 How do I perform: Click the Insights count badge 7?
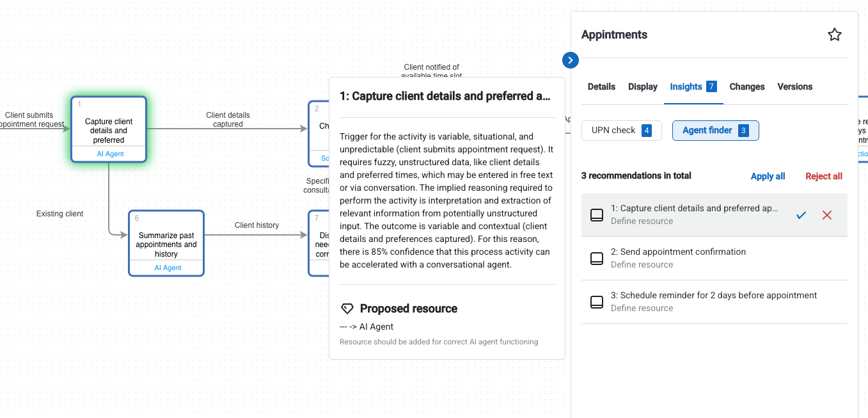(x=711, y=86)
